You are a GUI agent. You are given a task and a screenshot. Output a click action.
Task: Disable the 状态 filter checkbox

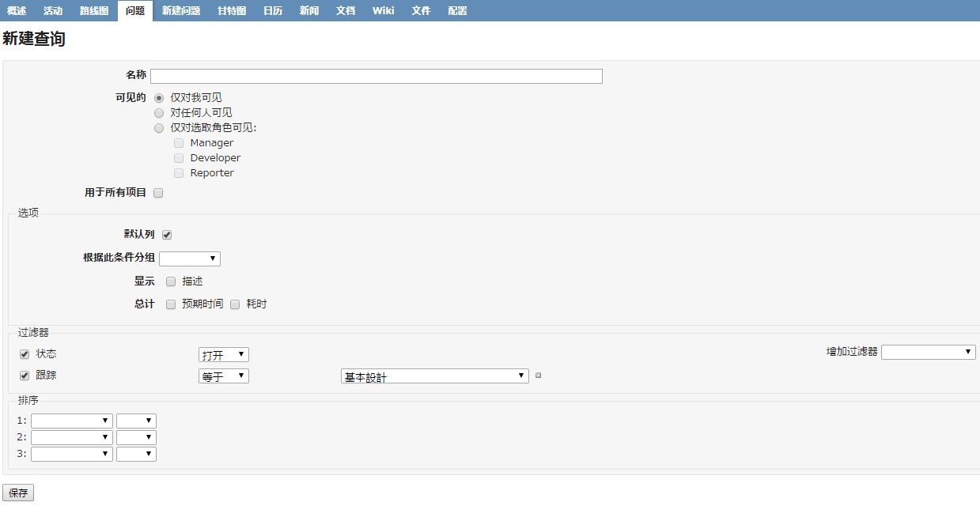(x=25, y=354)
